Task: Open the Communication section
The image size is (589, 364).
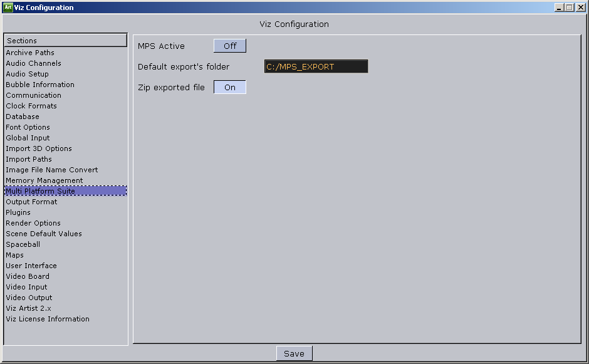Action: coord(33,95)
